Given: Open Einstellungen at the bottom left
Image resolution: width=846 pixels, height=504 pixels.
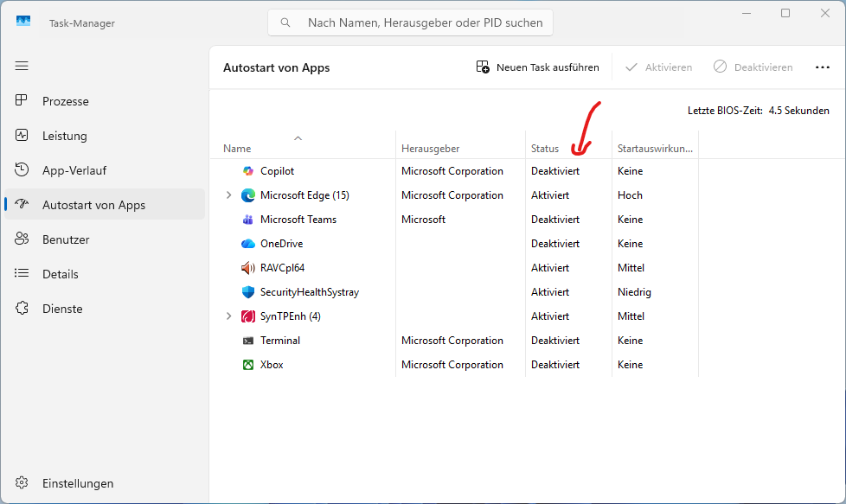Looking at the screenshot, I should pos(77,483).
